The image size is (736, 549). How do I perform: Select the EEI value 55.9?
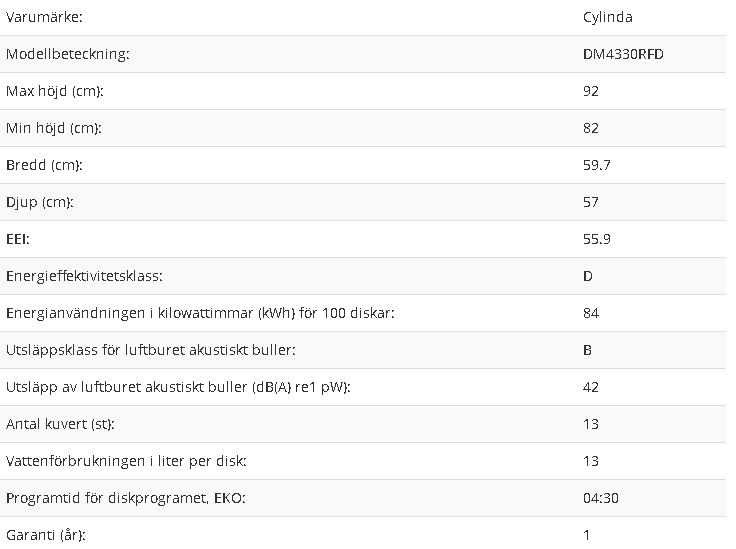coord(597,239)
